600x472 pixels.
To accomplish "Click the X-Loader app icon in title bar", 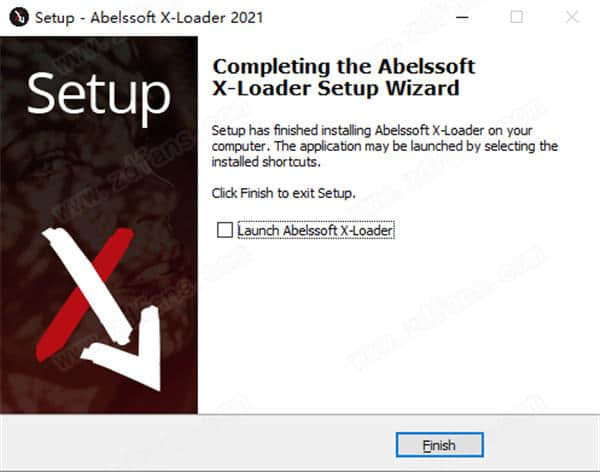I will (19, 17).
